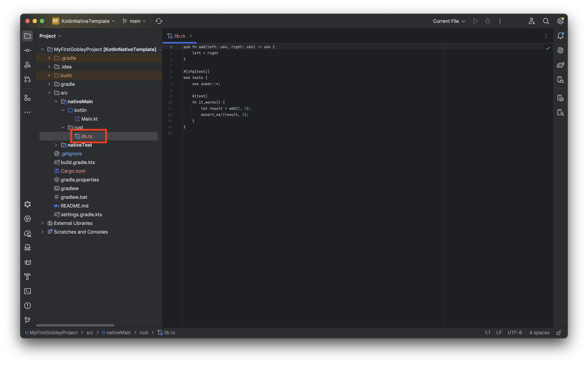Open the Pull Requests tool window icon
This screenshot has width=588, height=365.
tap(28, 79)
